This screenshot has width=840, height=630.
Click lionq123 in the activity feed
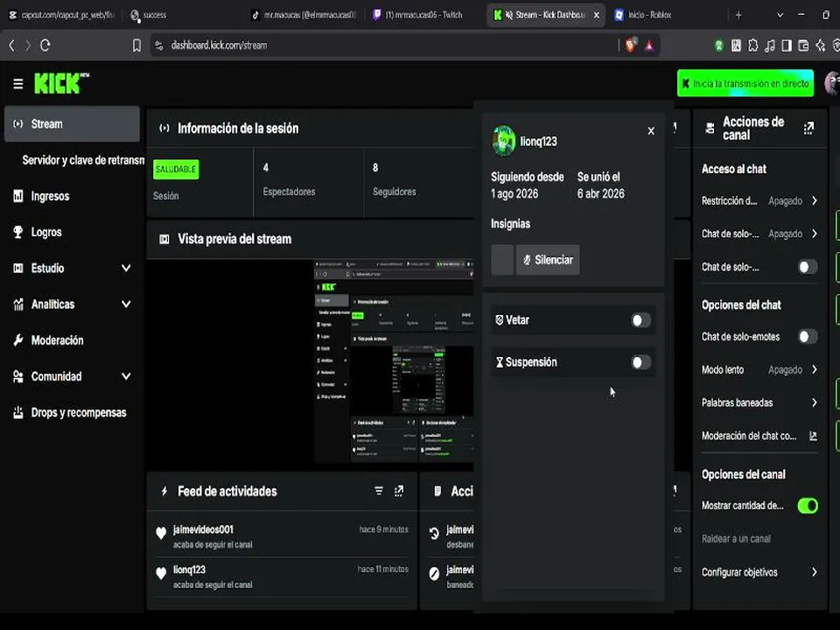pyautogui.click(x=189, y=570)
